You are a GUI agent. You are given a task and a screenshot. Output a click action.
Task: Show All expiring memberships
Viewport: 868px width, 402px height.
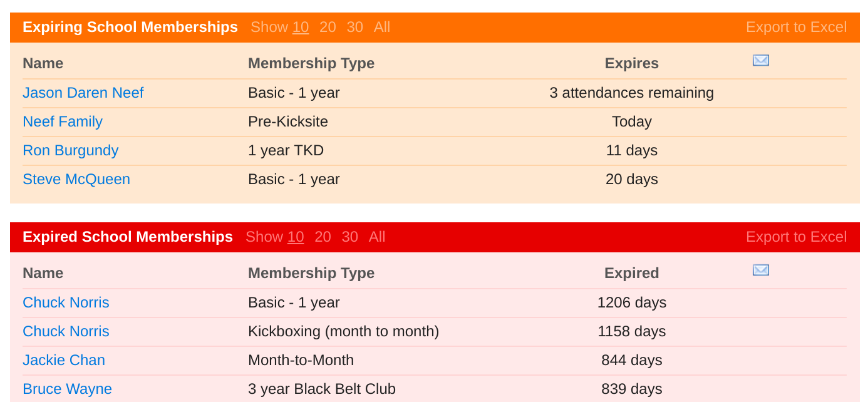point(382,28)
